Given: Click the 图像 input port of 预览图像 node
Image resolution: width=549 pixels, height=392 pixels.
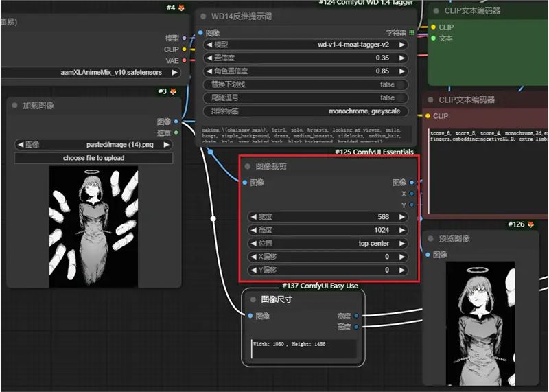Looking at the screenshot, I should pos(428,254).
